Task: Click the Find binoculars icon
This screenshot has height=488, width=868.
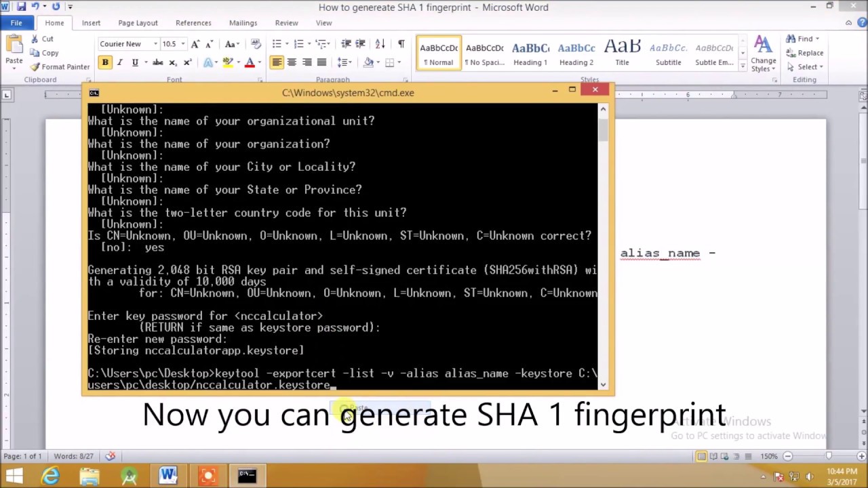Action: coord(791,39)
